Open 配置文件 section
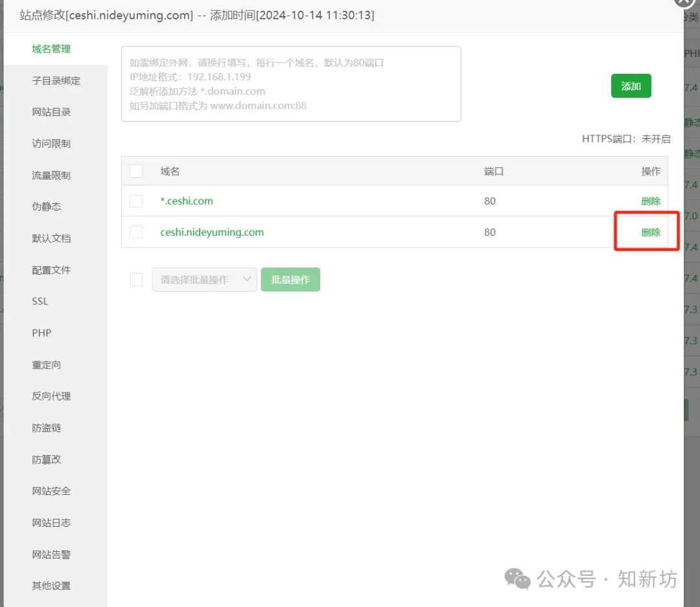The width and height of the screenshot is (700, 607). pos(51,270)
